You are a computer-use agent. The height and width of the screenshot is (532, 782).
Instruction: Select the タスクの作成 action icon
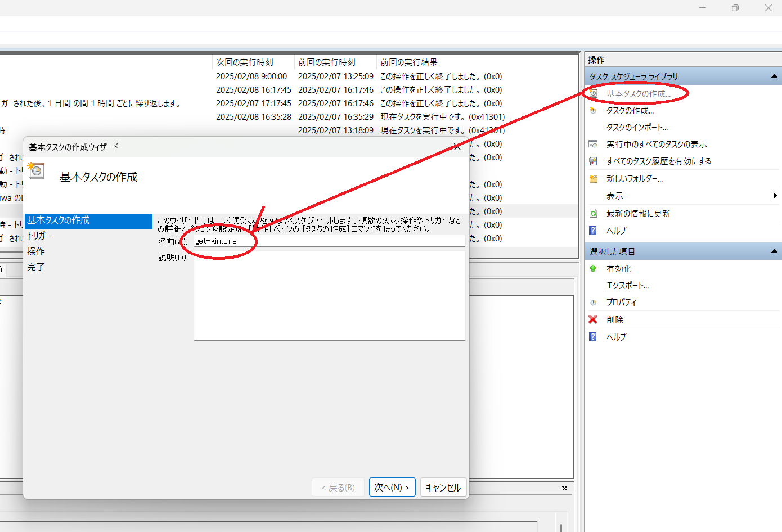pyautogui.click(x=594, y=110)
